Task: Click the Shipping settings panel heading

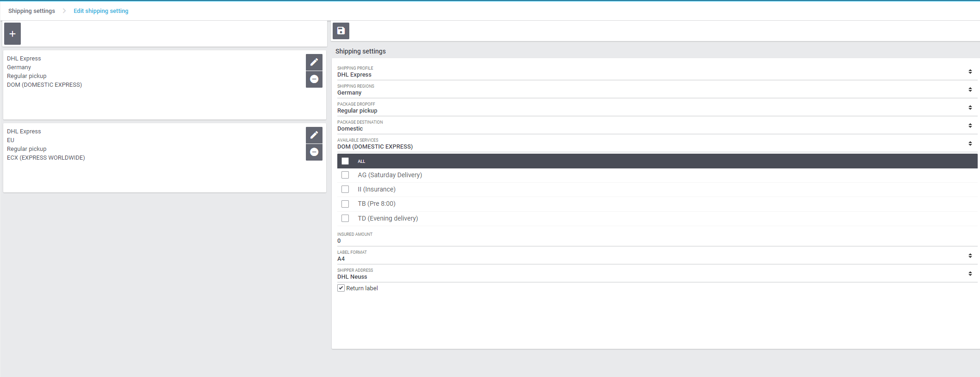Action: 360,51
